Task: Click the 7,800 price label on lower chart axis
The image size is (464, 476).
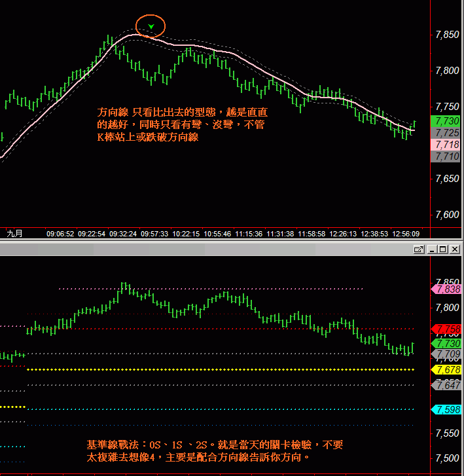Action: tap(447, 308)
